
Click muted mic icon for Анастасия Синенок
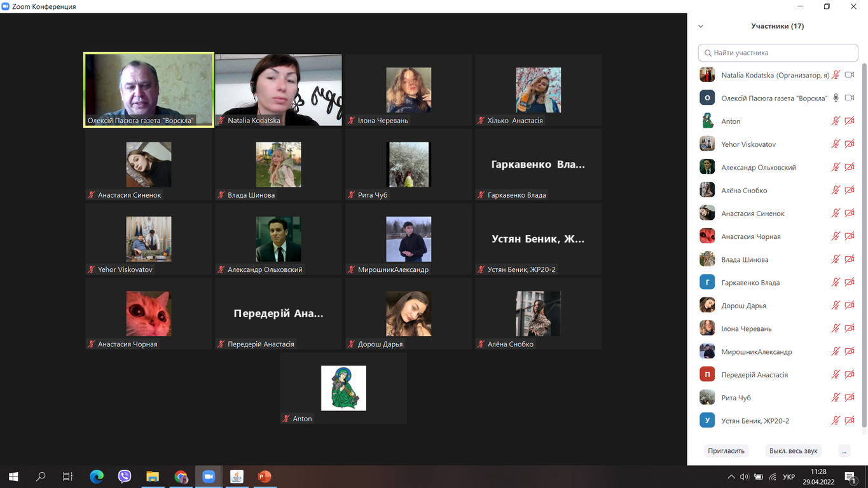pos(836,213)
